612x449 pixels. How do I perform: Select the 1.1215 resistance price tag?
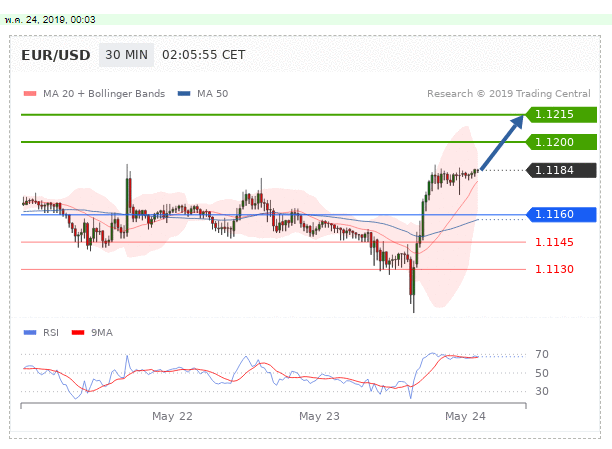click(561, 114)
